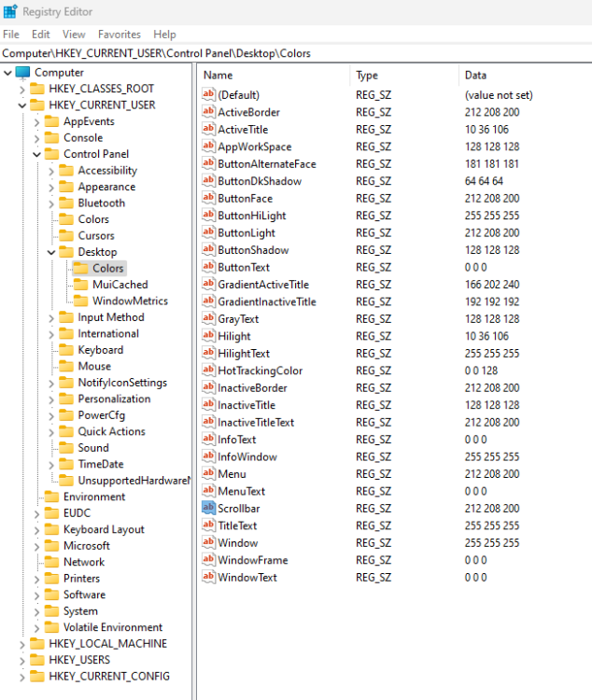Click the folder icon next to Personalization
The height and width of the screenshot is (700, 592).
tap(66, 399)
